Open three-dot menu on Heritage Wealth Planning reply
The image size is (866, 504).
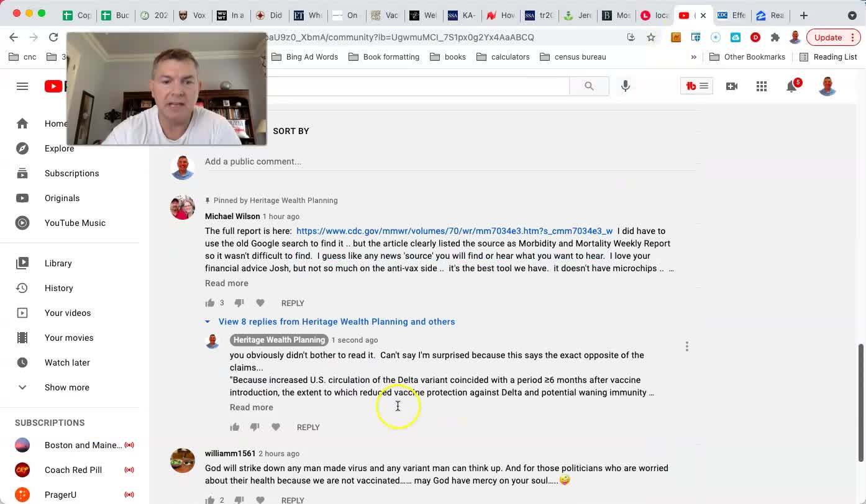[687, 346]
